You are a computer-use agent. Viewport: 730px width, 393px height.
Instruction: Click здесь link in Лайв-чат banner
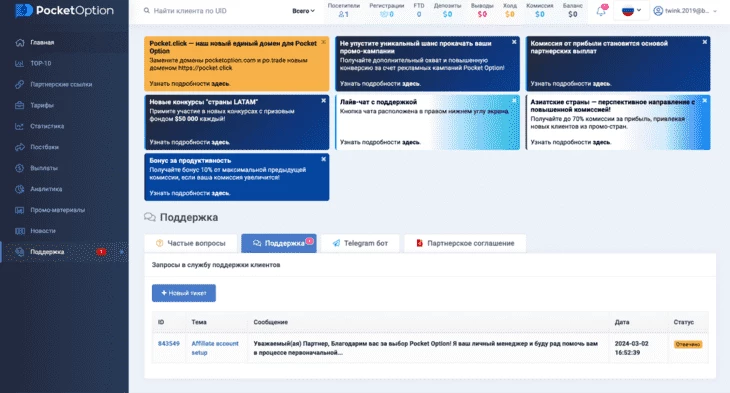point(411,142)
